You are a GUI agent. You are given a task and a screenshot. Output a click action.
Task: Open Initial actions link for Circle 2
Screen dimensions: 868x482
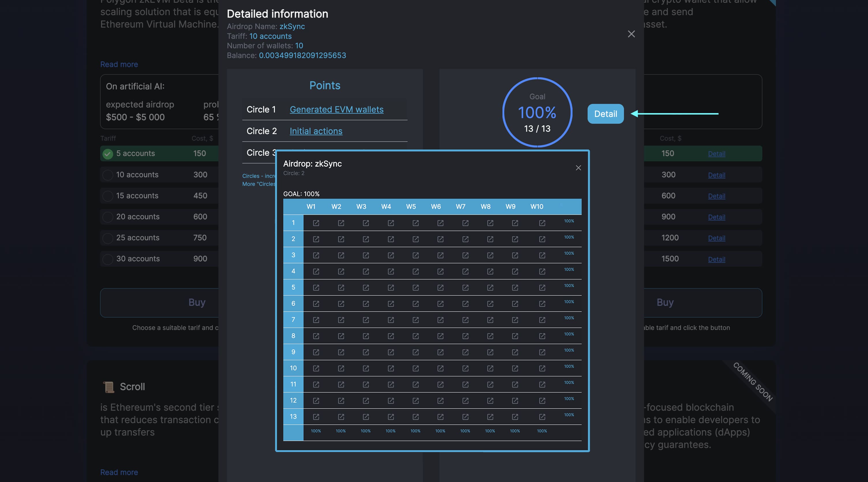click(316, 131)
